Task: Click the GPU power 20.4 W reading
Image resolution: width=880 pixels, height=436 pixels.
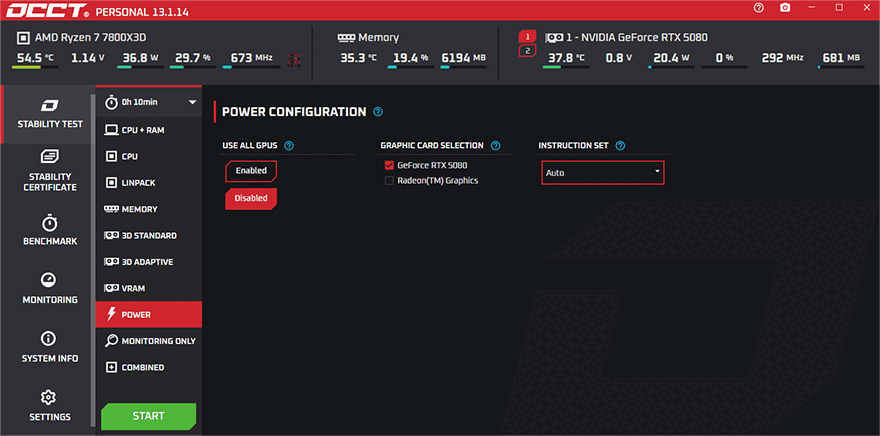Action: click(671, 57)
